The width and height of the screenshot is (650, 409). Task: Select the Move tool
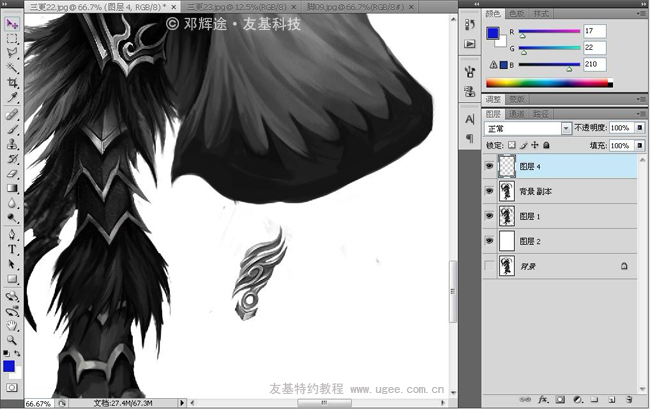coord(12,24)
